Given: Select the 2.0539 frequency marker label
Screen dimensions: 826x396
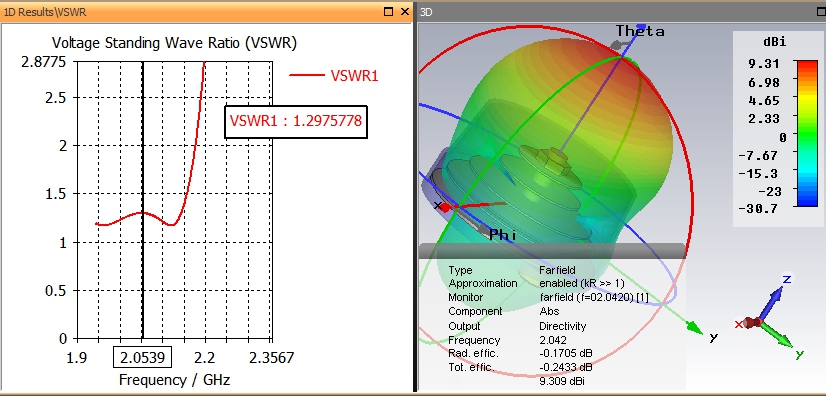Looking at the screenshot, I should coord(143,359).
